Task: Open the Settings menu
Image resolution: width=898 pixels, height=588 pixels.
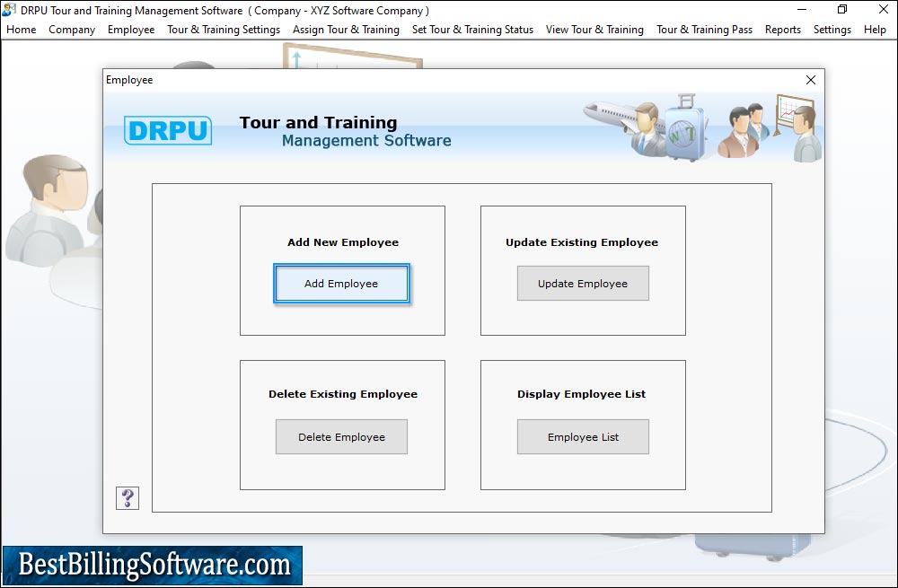Action: 832,30
